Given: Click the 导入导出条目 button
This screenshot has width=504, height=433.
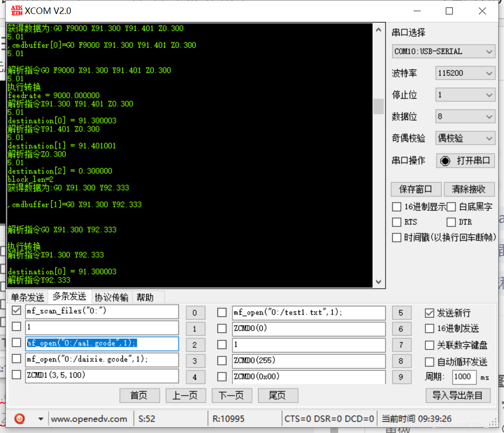Looking at the screenshot, I should click(x=458, y=395).
